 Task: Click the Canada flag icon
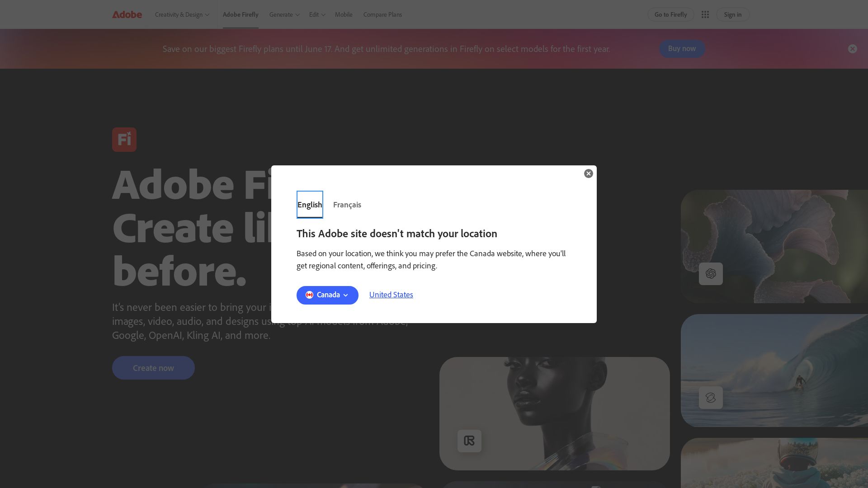pyautogui.click(x=309, y=295)
